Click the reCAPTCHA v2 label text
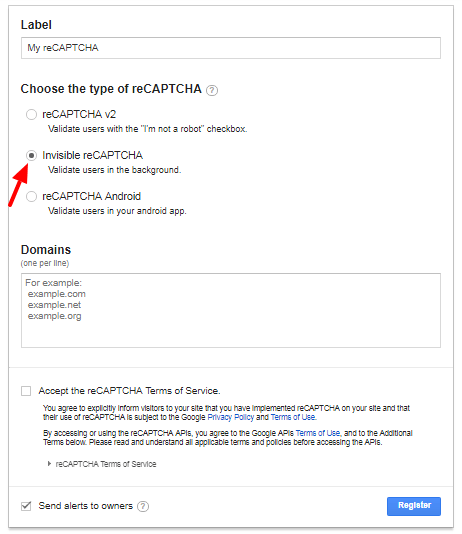The width and height of the screenshot is (462, 534). click(79, 114)
